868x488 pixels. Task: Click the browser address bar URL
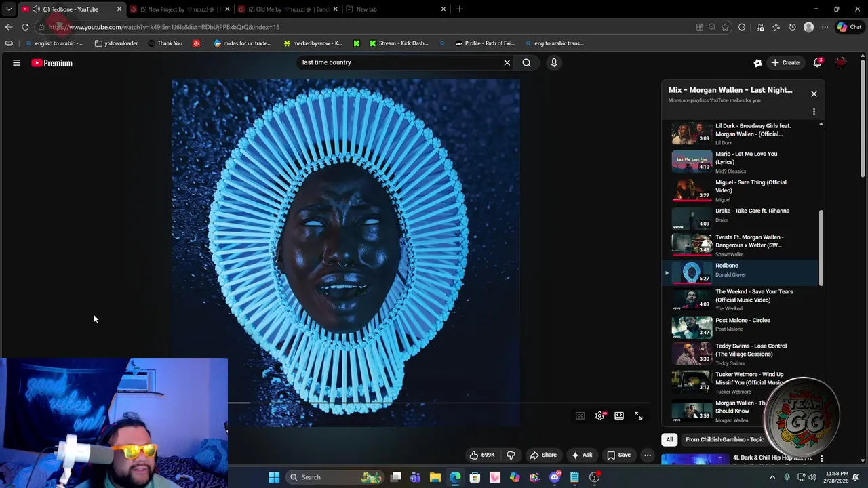point(164,27)
